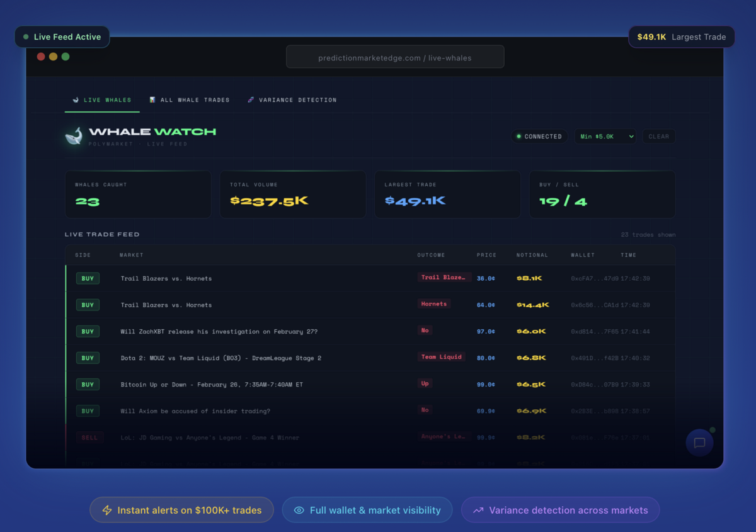Click Instant alerts on $100K+ trades pill
The image size is (756, 532).
coord(181,510)
